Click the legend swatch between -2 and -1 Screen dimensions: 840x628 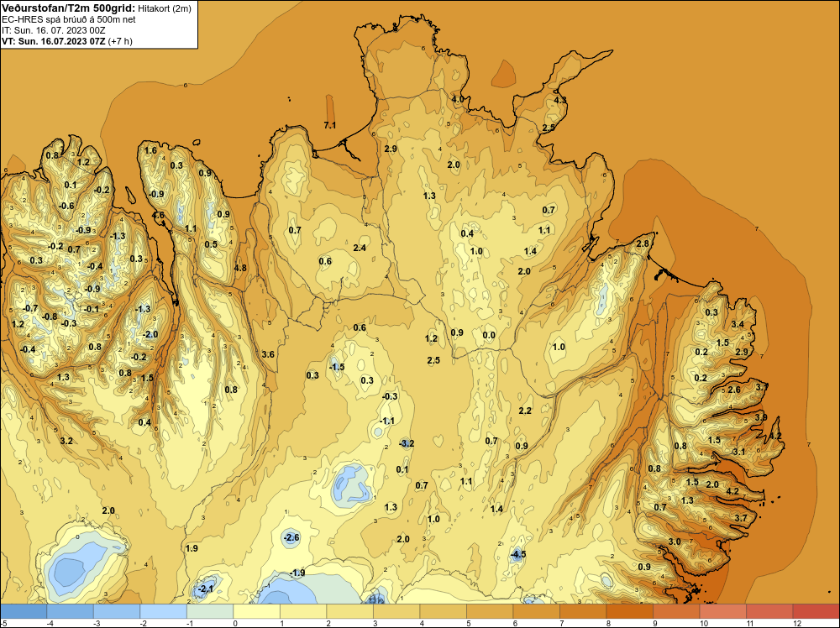pyautogui.click(x=164, y=611)
